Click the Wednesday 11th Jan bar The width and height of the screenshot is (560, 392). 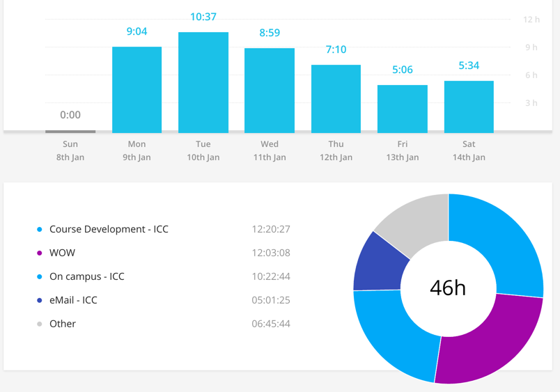[270, 91]
